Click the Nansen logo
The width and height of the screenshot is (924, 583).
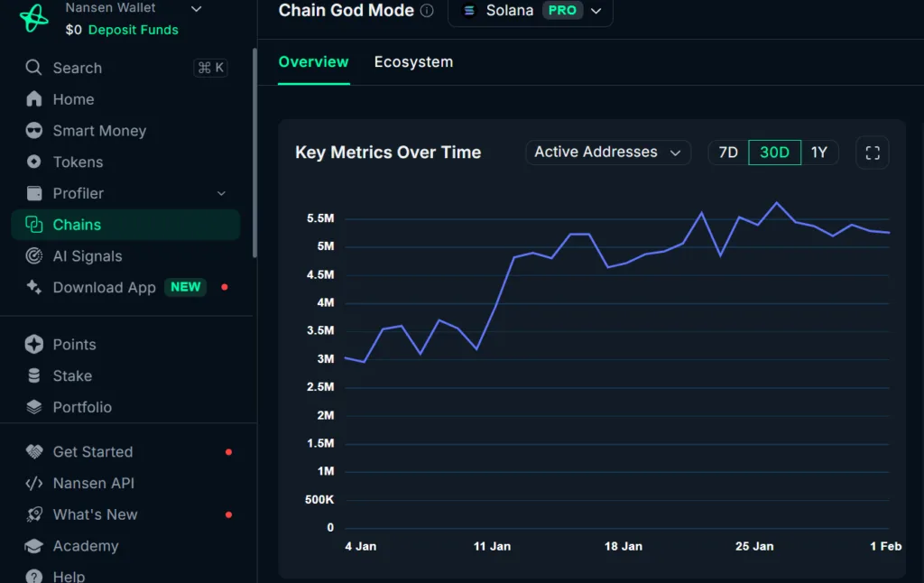(x=32, y=18)
